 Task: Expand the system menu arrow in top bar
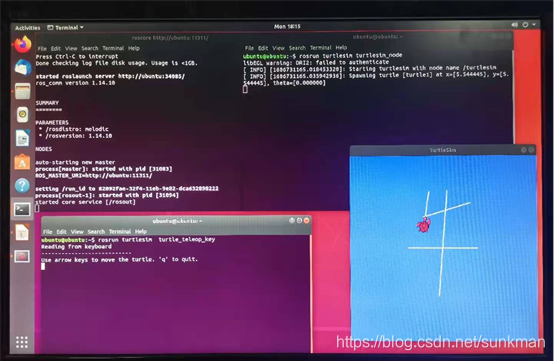tap(534, 24)
